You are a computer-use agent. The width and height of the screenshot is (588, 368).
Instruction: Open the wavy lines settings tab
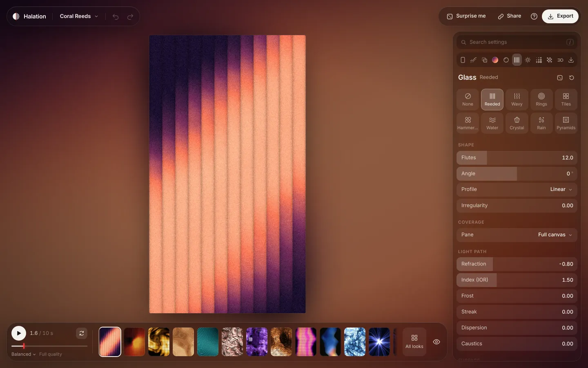[473, 60]
